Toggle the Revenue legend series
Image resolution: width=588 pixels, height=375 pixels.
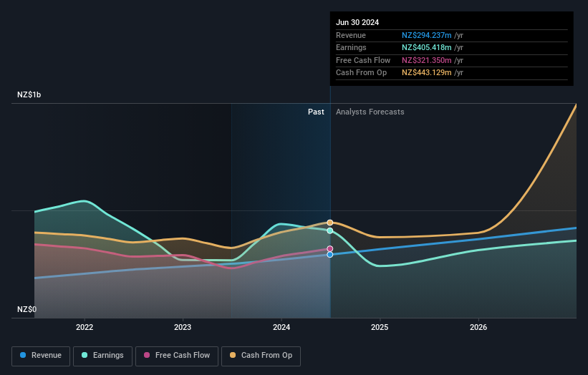pyautogui.click(x=41, y=356)
